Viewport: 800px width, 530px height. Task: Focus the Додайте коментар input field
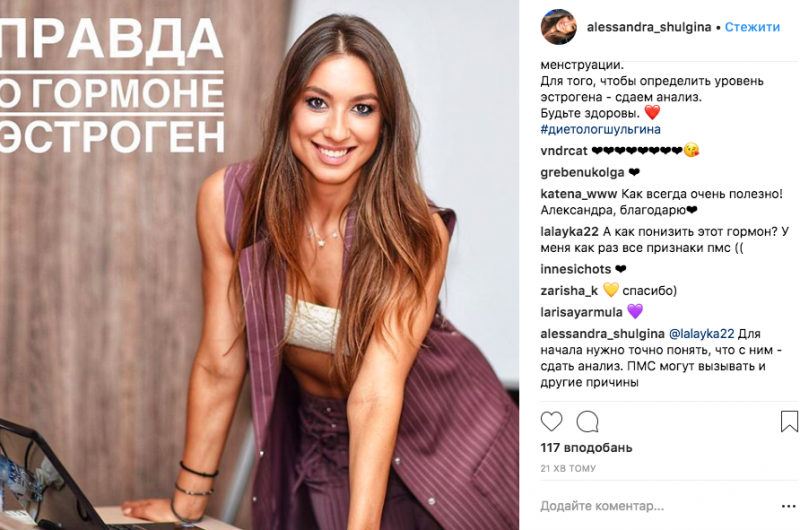[x=658, y=506]
